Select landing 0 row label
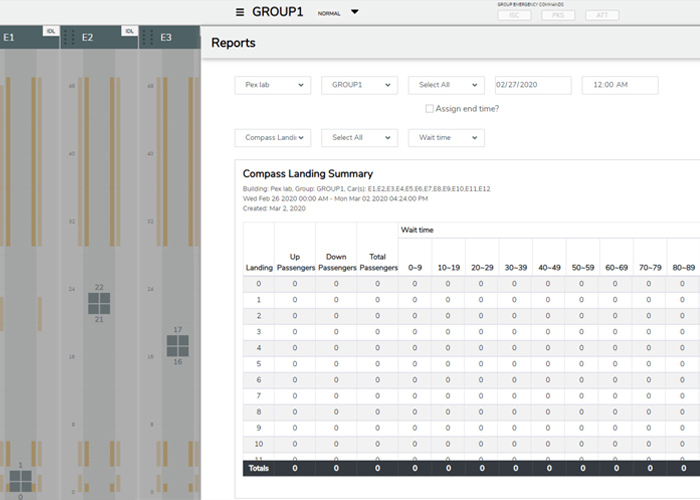 pos(258,284)
